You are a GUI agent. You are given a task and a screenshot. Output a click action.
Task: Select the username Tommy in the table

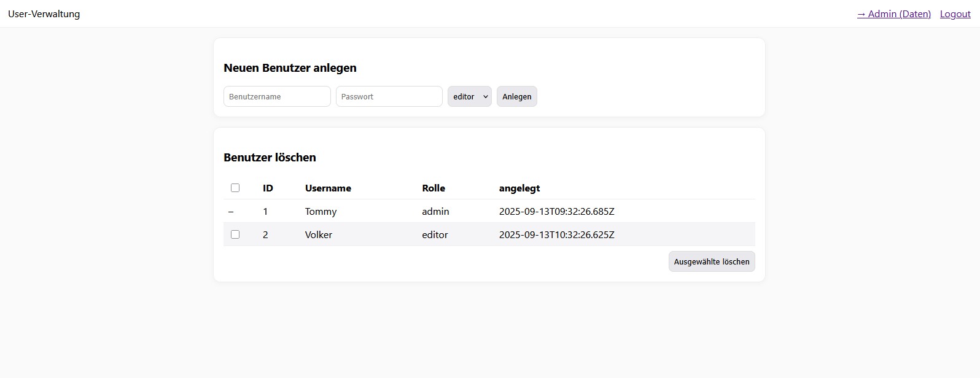321,212
